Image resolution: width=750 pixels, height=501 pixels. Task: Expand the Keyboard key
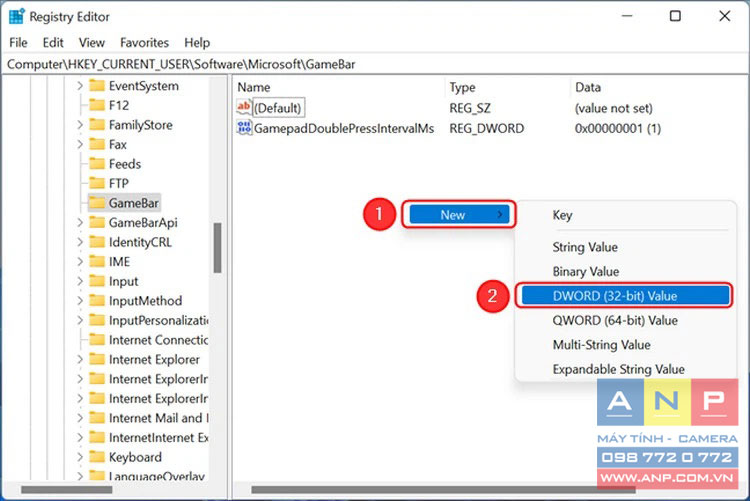[x=80, y=457]
